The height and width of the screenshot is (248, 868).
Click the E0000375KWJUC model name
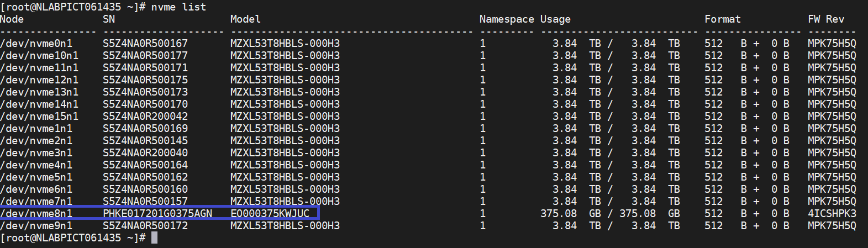click(x=270, y=214)
